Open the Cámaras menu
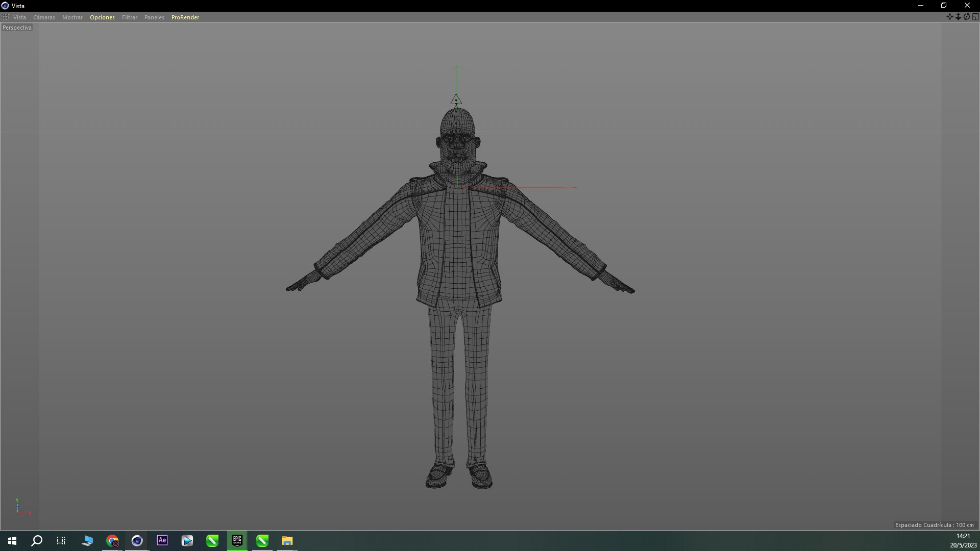This screenshot has height=551, width=980. [x=44, y=17]
